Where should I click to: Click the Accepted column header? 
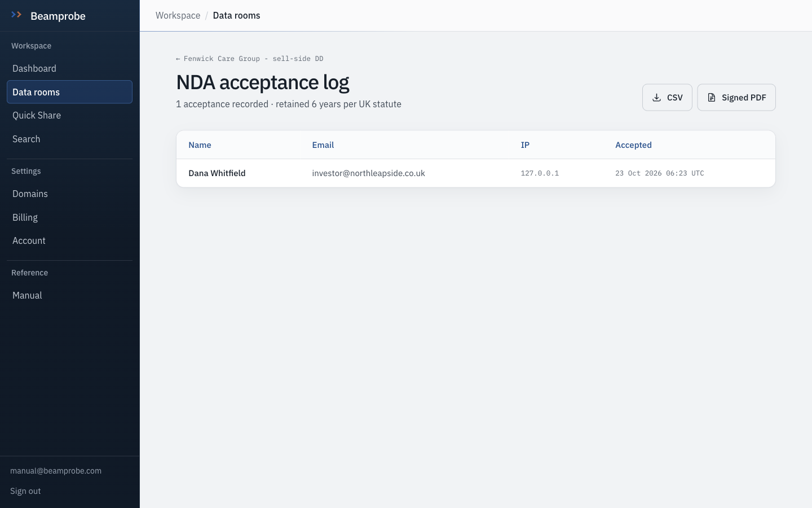point(633,145)
